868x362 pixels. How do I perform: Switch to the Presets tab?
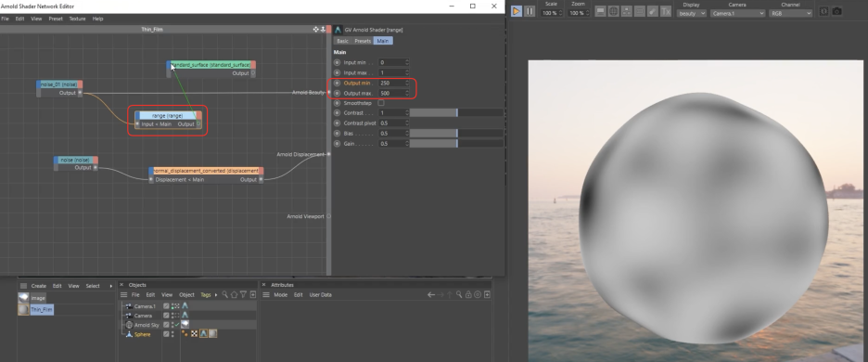(x=363, y=41)
